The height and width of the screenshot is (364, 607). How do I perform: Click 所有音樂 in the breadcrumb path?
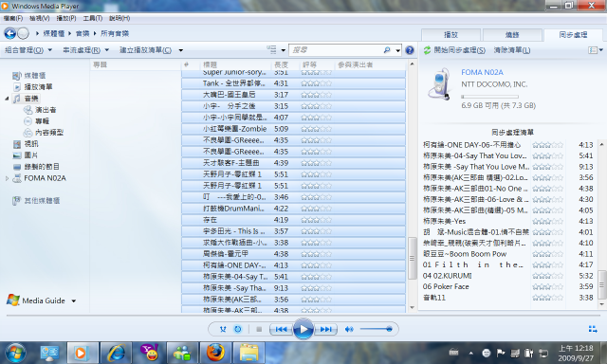[x=115, y=34]
